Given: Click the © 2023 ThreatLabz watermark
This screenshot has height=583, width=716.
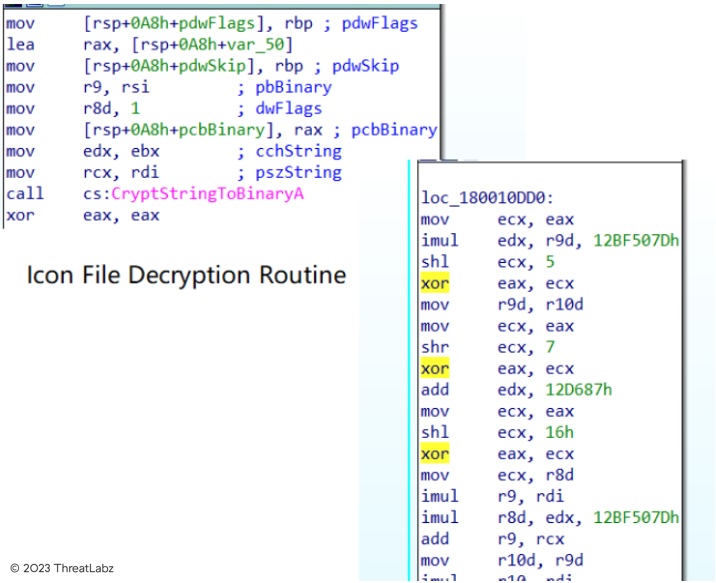Looking at the screenshot, I should [x=62, y=568].
